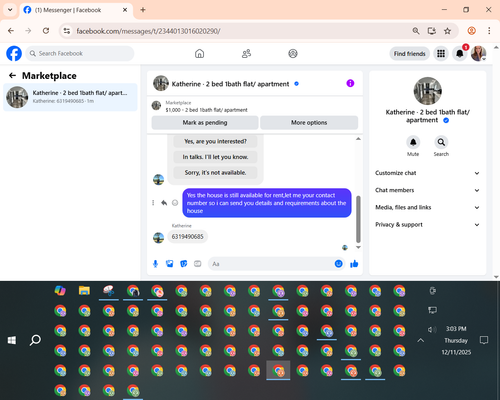500x400 pixels.
Task: Open File Explorer from taskbar
Action: (84, 291)
